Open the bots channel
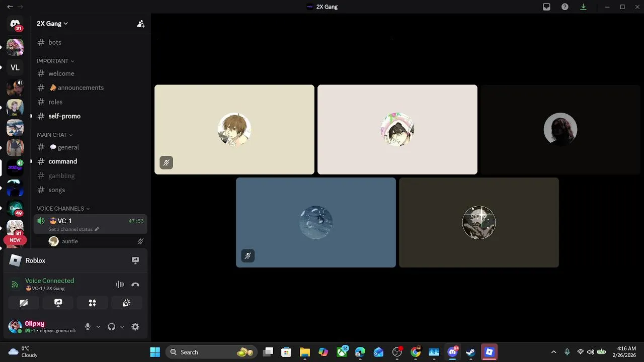Viewport: 644px width, 362px height. tap(91, 43)
